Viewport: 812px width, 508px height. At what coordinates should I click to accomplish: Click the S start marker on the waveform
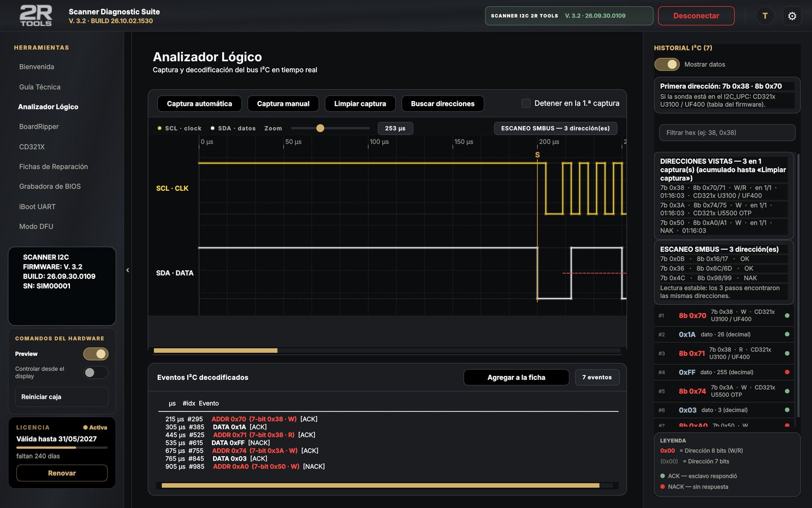(537, 155)
